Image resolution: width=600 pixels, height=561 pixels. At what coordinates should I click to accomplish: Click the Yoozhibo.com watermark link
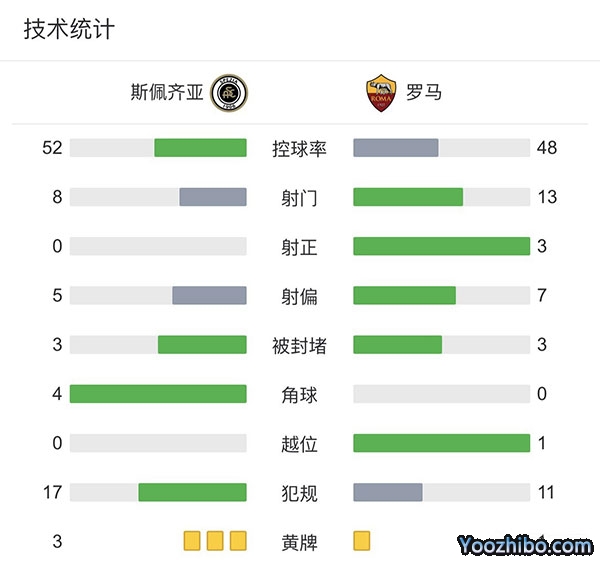click(525, 545)
